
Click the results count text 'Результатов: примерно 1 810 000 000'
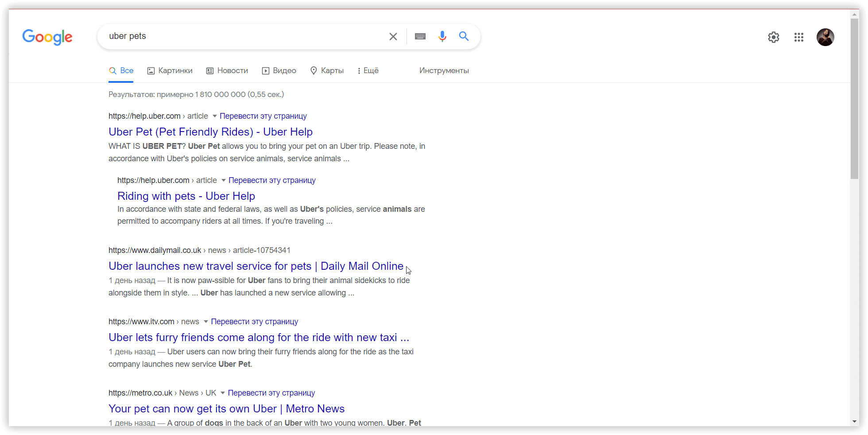tap(177, 94)
